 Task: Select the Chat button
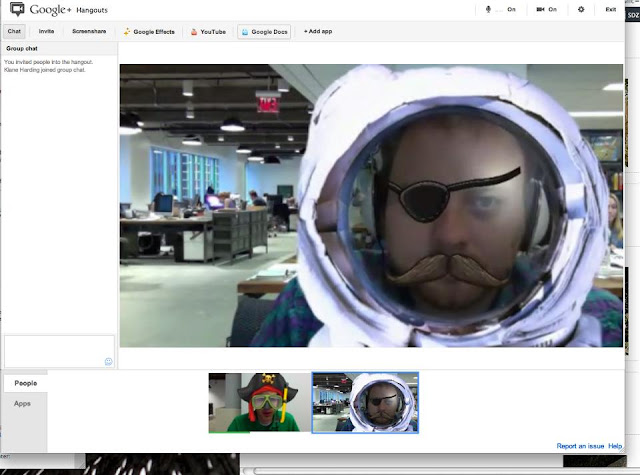click(x=14, y=31)
